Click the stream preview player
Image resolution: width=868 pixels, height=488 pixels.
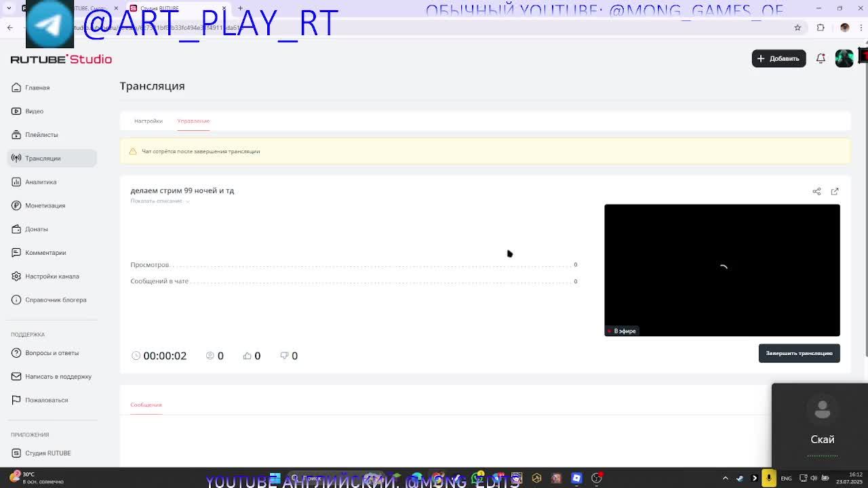click(x=722, y=270)
